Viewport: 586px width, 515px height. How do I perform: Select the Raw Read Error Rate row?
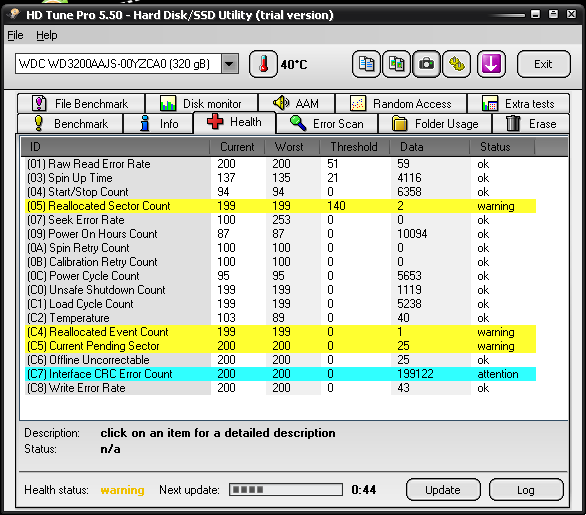pyautogui.click(x=280, y=164)
